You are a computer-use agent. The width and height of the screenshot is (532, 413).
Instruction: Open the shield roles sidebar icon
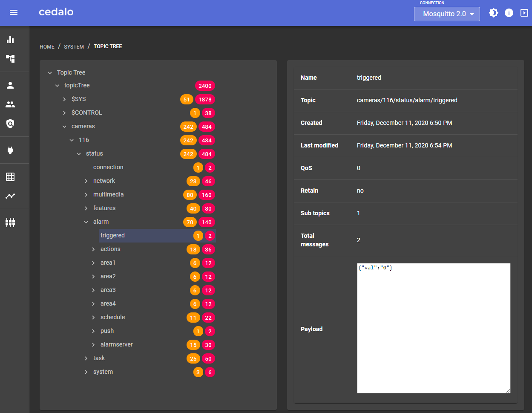point(10,124)
